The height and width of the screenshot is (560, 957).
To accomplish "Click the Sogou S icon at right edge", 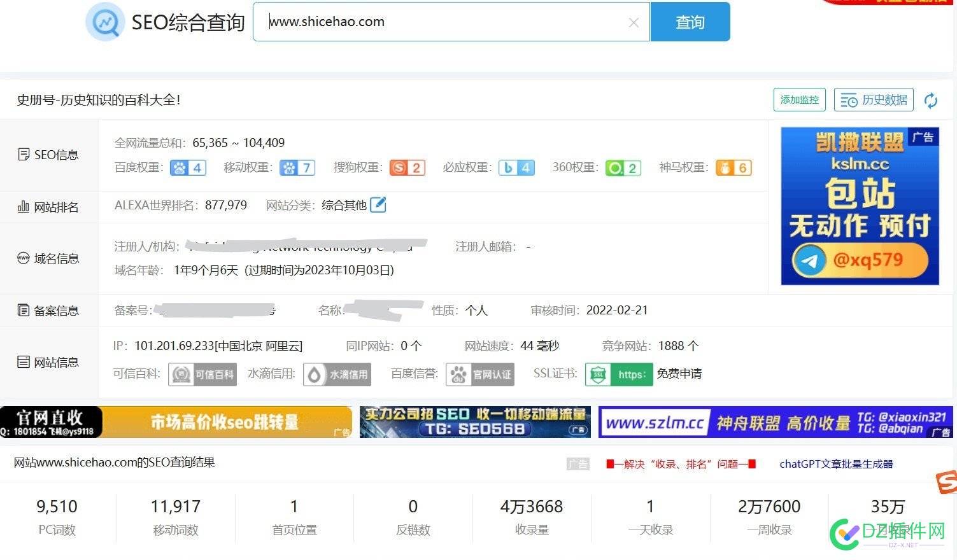I will tap(947, 482).
